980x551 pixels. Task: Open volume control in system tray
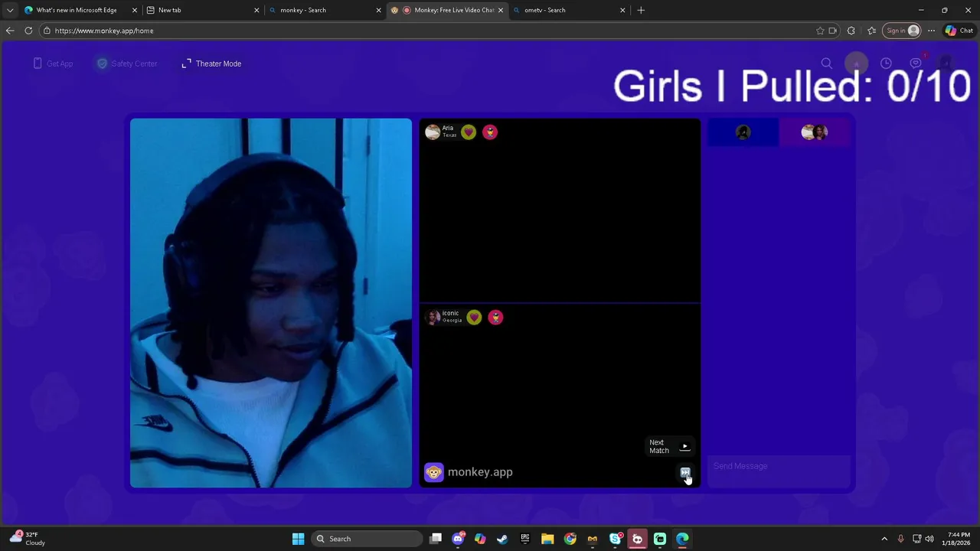click(x=929, y=539)
